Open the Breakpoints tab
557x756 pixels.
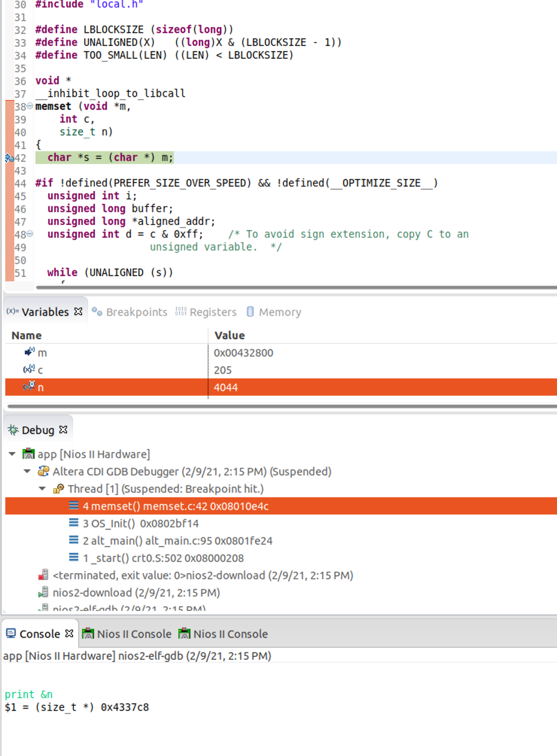pos(137,312)
